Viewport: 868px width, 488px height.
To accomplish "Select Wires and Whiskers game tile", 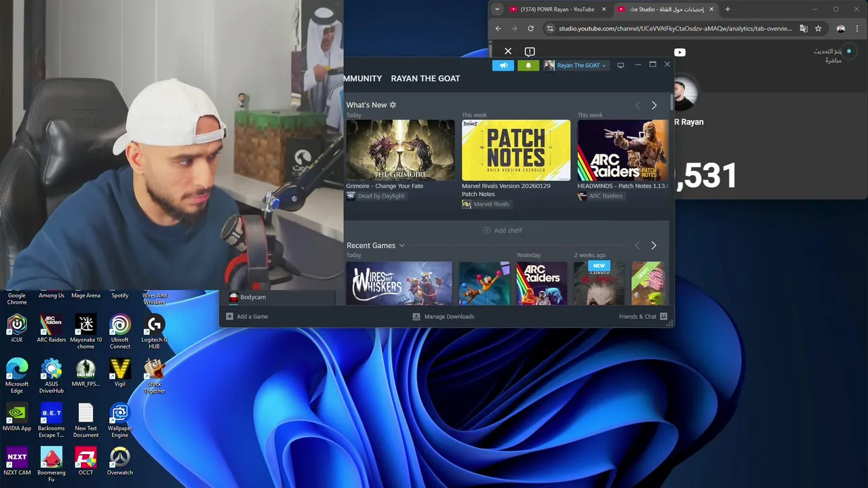I will 399,283.
